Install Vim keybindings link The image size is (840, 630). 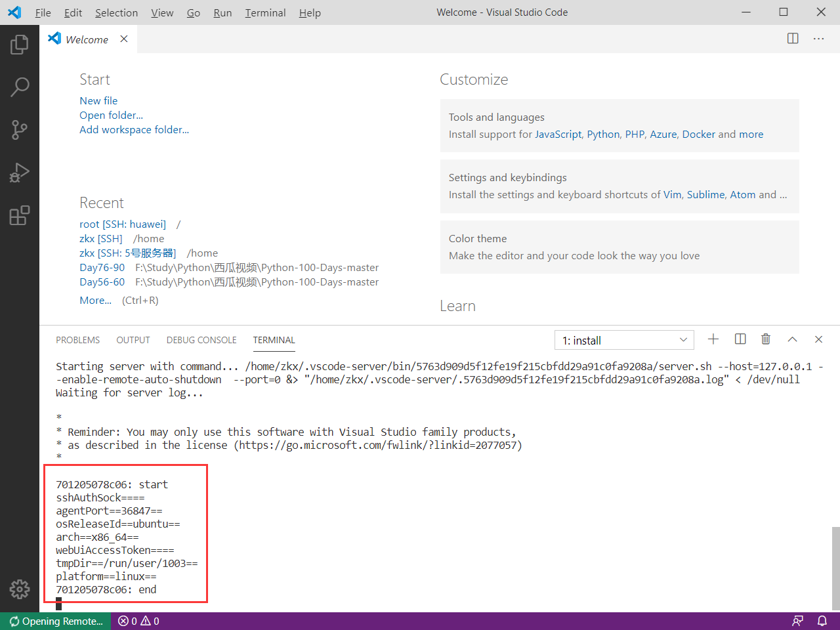(672, 194)
